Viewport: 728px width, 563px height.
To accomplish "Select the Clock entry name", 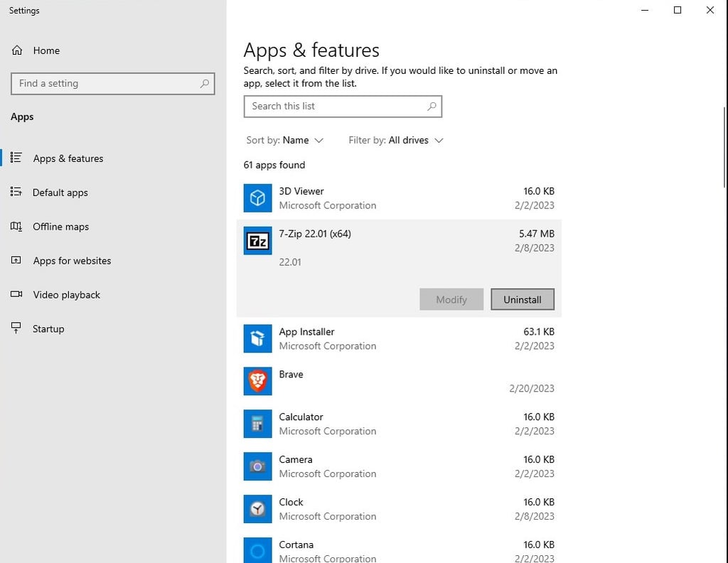I will pyautogui.click(x=291, y=502).
